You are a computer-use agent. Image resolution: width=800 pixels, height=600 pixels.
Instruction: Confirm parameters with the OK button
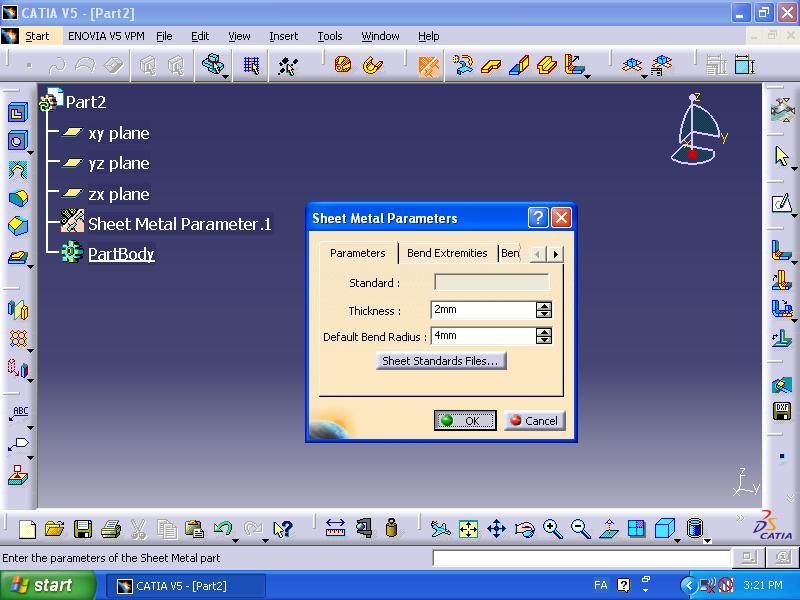(x=465, y=421)
